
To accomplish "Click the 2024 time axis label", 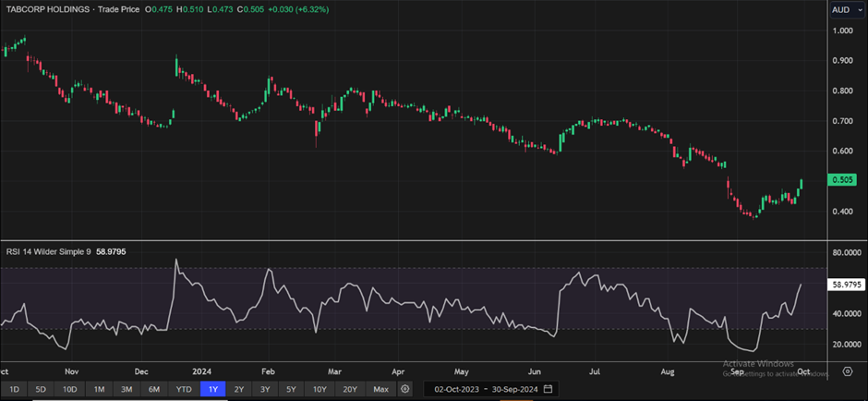I will click(x=201, y=371).
